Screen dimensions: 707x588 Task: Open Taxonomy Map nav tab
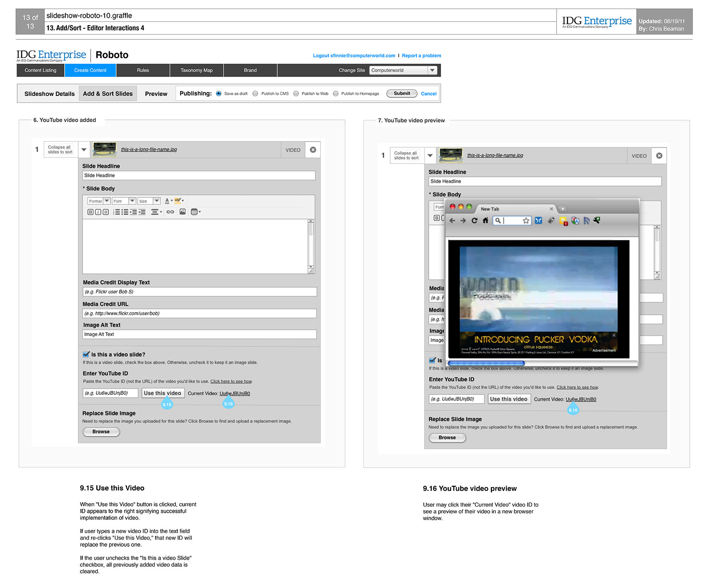197,70
